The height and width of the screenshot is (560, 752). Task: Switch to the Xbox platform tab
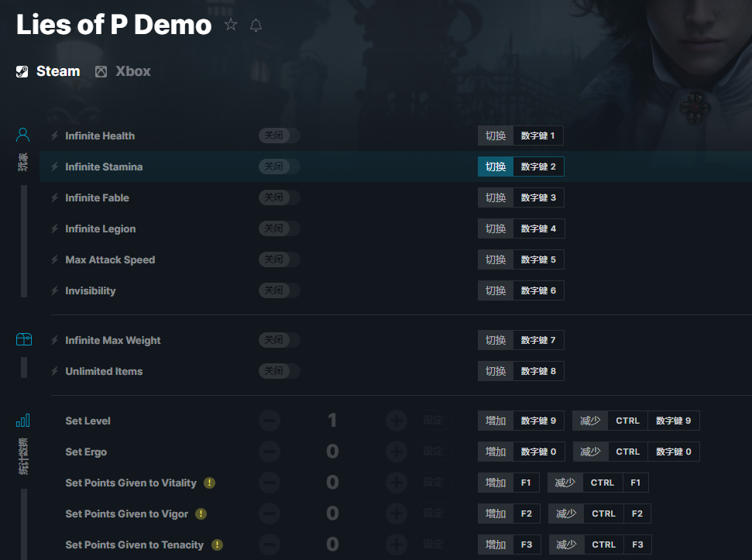(123, 71)
